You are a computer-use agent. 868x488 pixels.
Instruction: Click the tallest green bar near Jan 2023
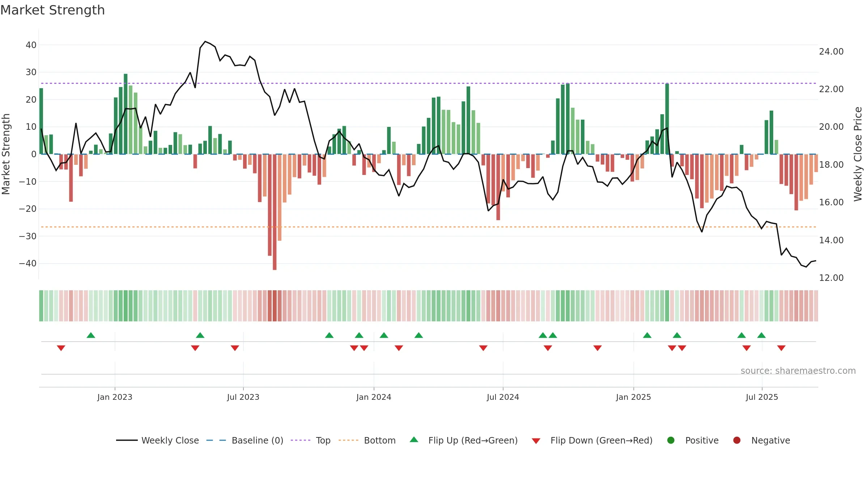pos(125,114)
